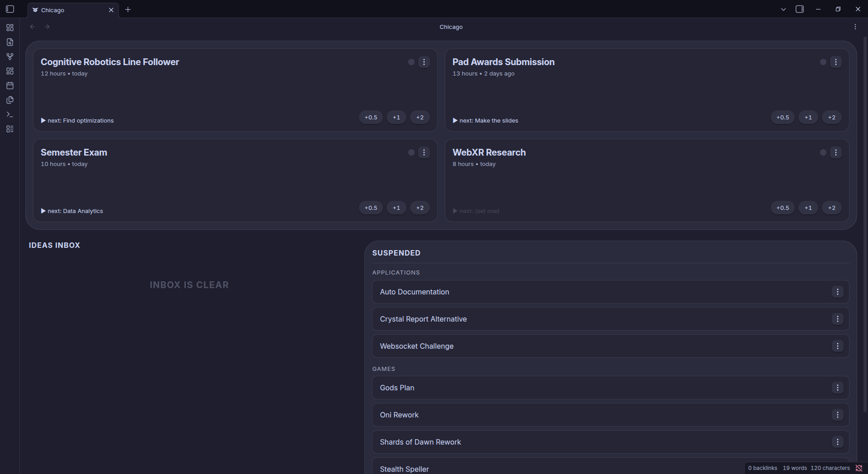Click the sync status icon in status bar
This screenshot has height=474, width=868.
tap(859, 468)
